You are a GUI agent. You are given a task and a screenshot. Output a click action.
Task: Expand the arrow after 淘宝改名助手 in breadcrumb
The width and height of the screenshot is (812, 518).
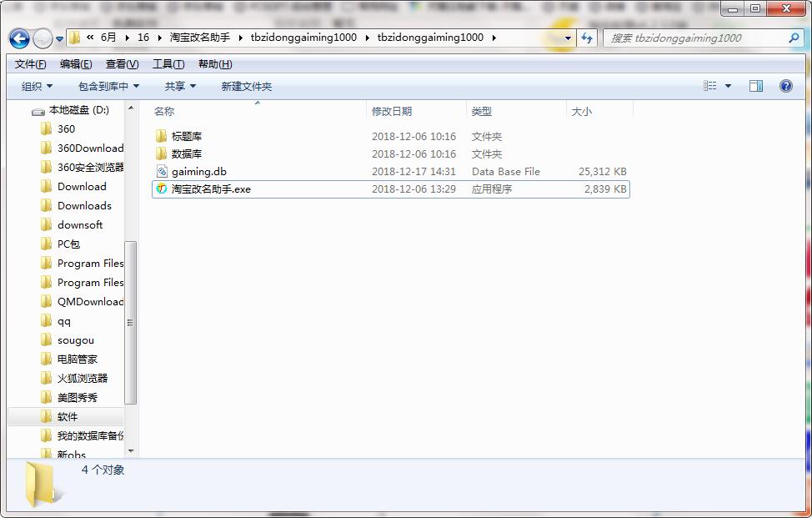(x=240, y=38)
